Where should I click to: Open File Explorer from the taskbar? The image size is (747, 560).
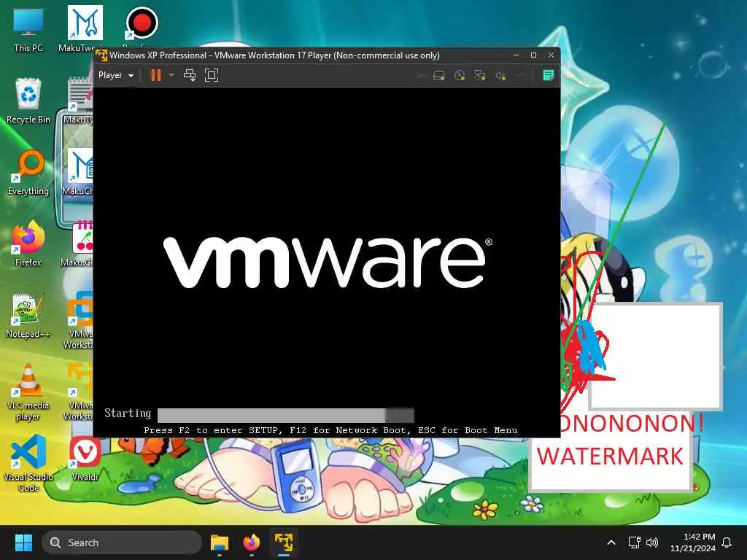(220, 542)
